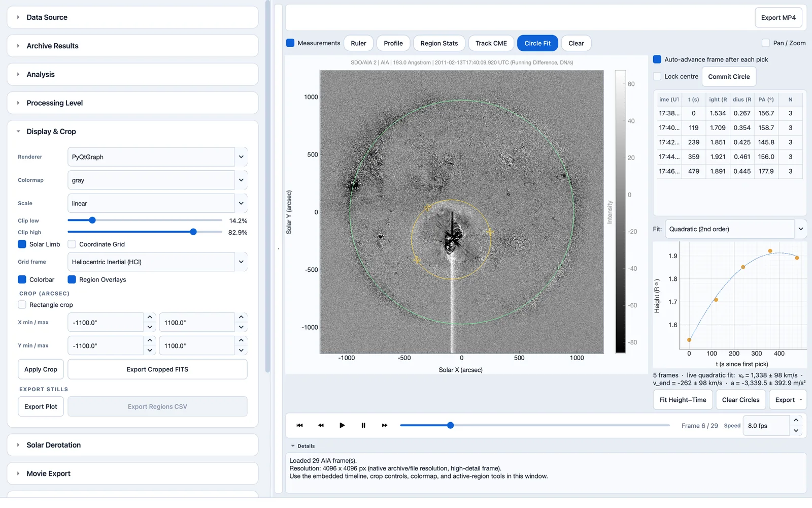Run Fit Height–Time
The width and height of the screenshot is (812, 508).
click(x=683, y=400)
